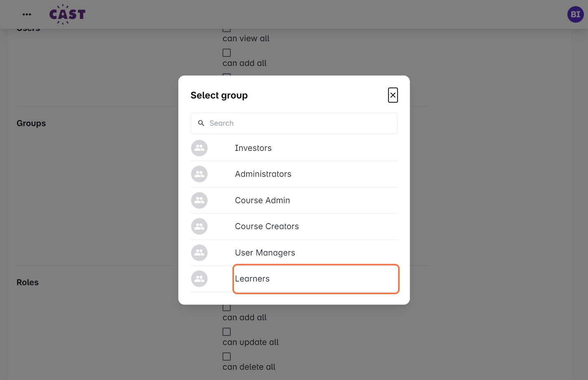The height and width of the screenshot is (380, 588).
Task: Click the User Managers group icon
Action: [199, 253]
